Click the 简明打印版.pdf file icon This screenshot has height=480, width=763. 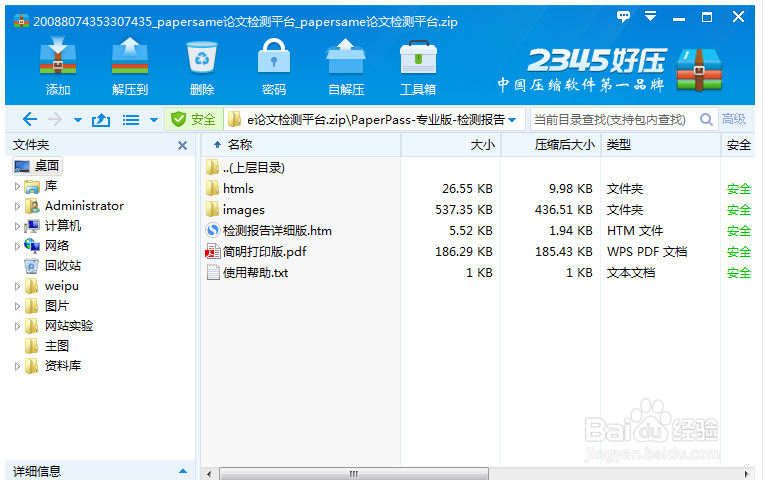point(213,252)
